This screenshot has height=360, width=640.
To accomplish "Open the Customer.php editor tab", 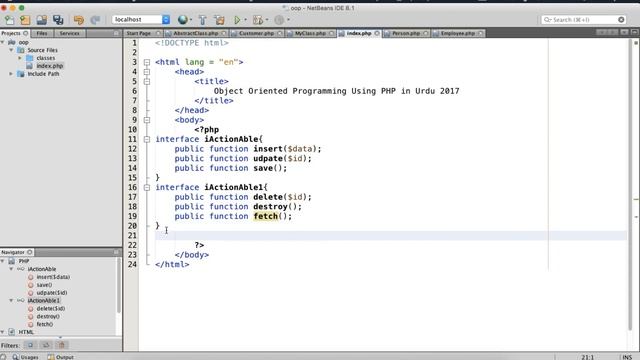I will click(256, 33).
